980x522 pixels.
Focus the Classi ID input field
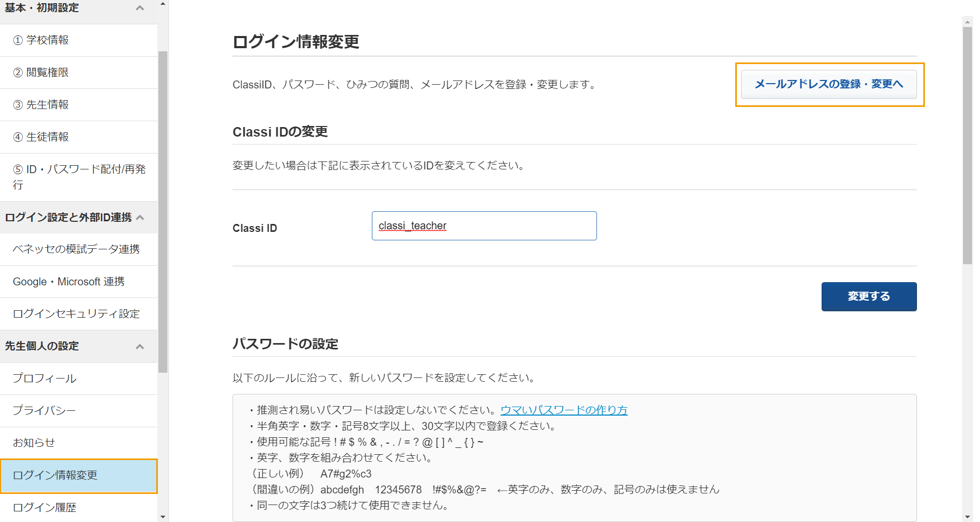tap(484, 226)
